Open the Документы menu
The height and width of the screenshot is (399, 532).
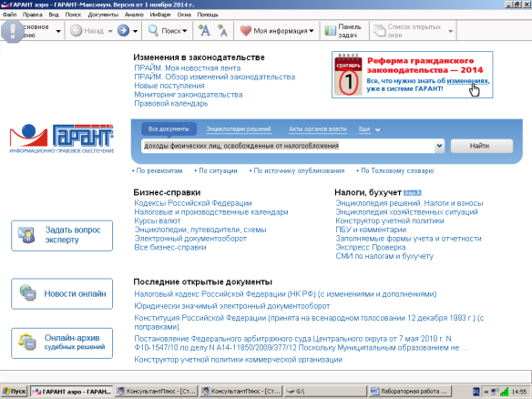103,15
